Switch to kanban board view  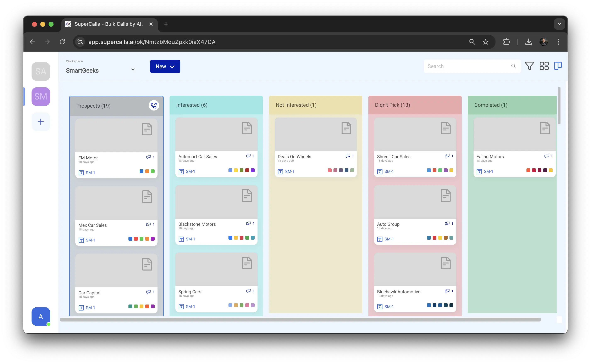tap(558, 66)
